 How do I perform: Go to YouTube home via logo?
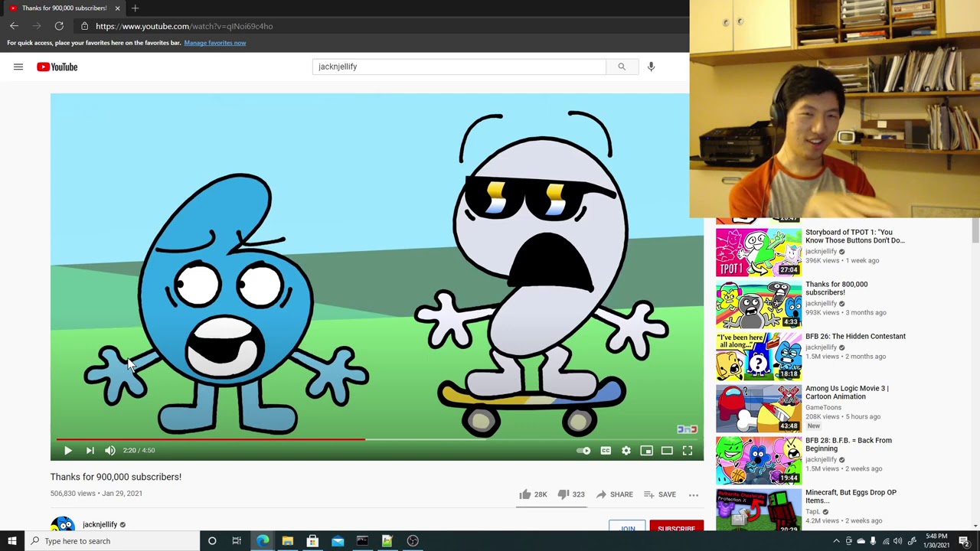click(x=57, y=67)
